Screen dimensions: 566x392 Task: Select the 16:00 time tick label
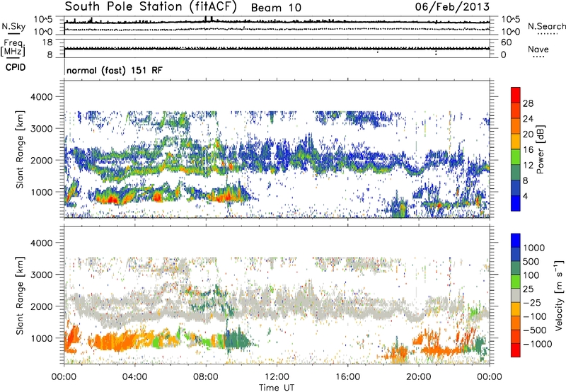347,377
